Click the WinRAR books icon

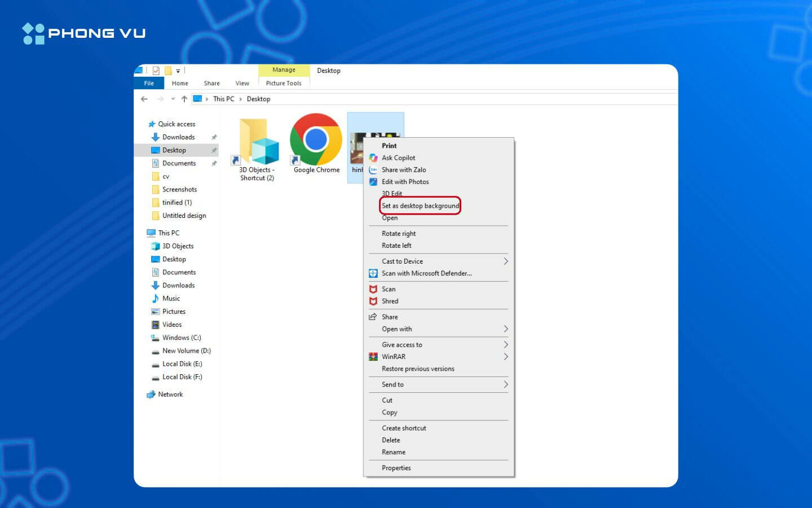tap(373, 357)
